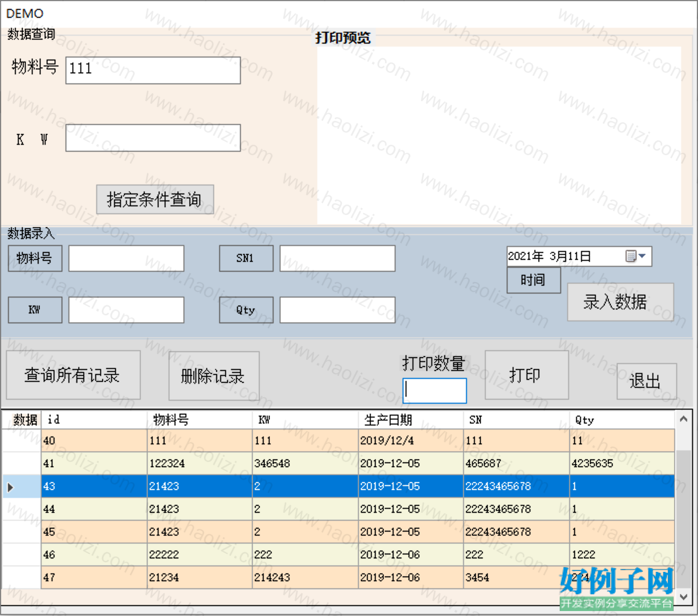Select the SN cell in row 43
698x616 pixels.
516,486
